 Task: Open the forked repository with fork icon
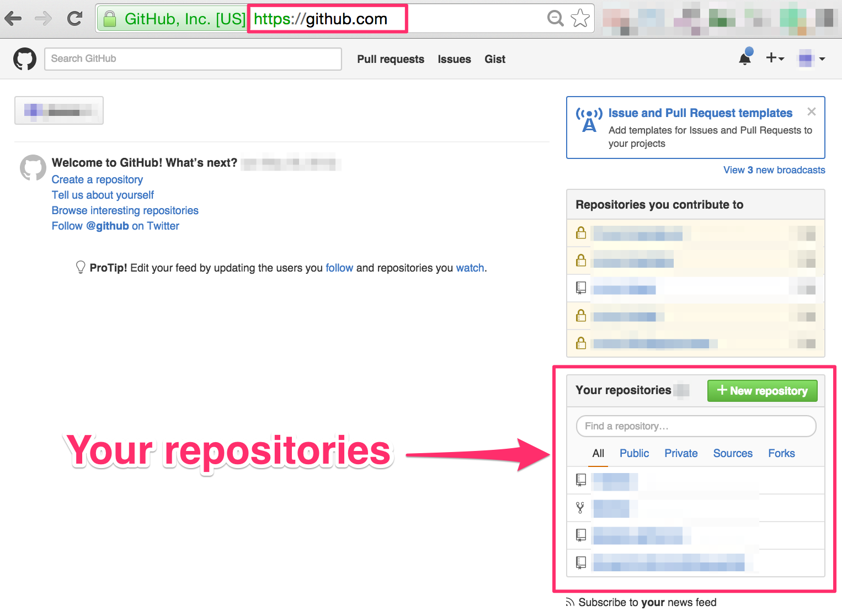click(x=696, y=508)
